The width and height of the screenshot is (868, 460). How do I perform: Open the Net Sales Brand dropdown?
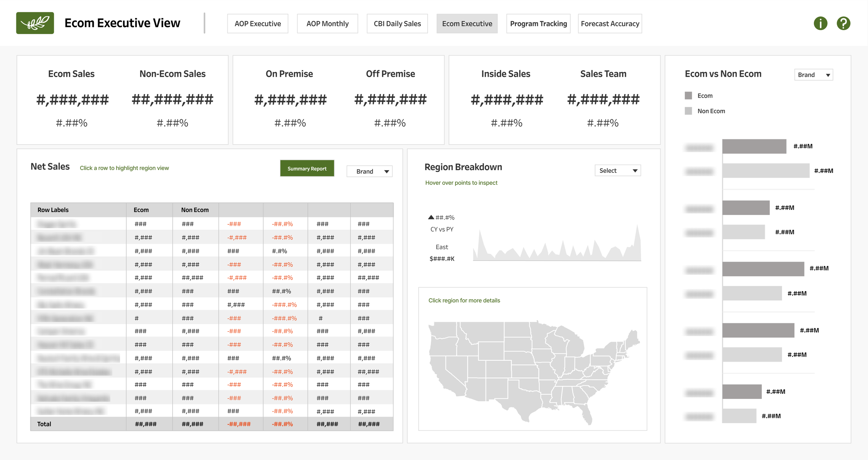coord(369,171)
